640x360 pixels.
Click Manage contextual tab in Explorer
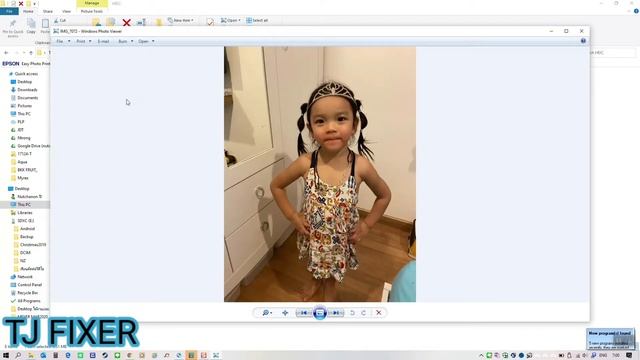(x=92, y=3)
